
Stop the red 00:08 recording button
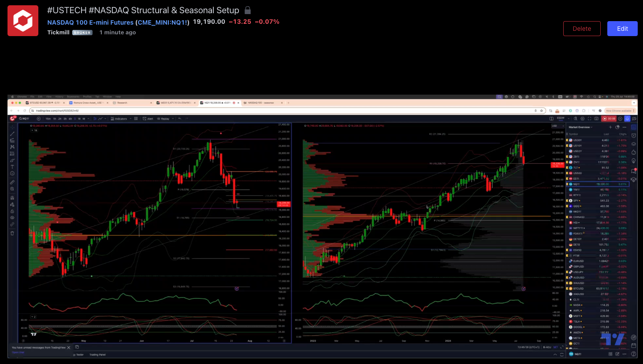pos(609,118)
